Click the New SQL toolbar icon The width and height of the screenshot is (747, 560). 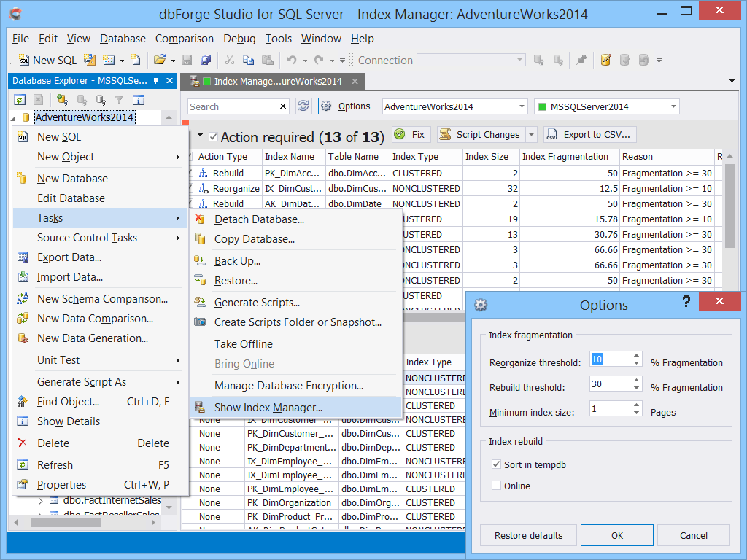coord(47,60)
